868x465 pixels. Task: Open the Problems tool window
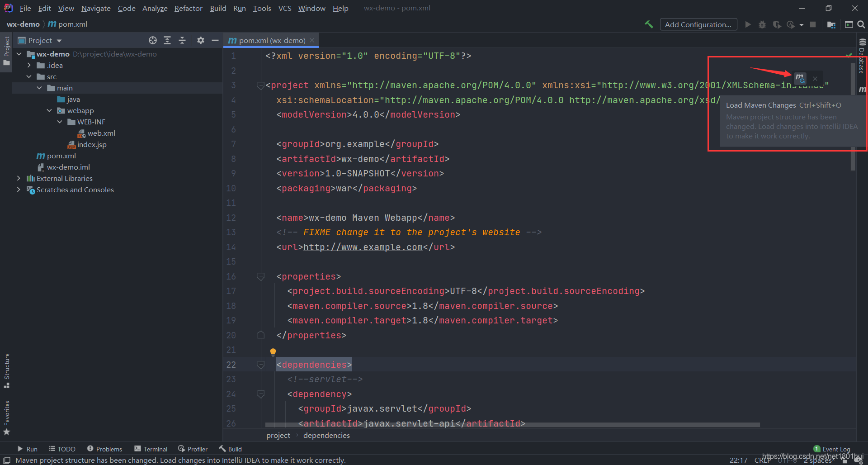[x=104, y=449]
